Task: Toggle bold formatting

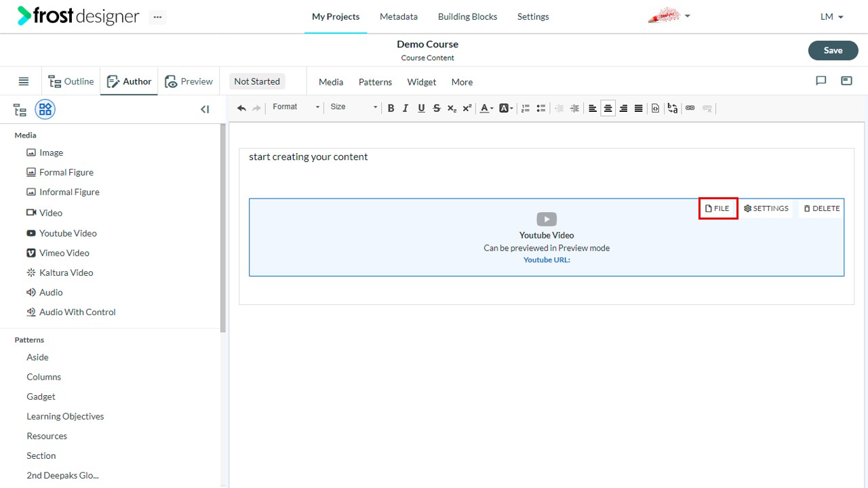Action: 391,108
